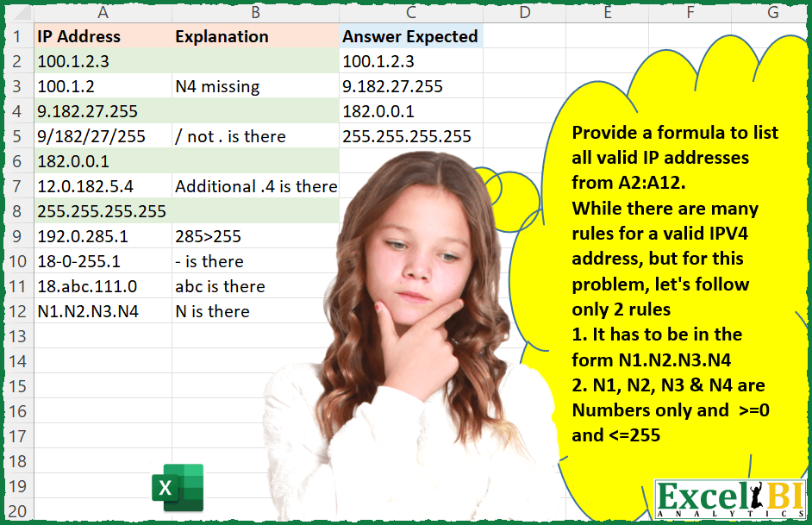Click the Additional .4 is there cell
Viewport: 812px width, 525px height.
tap(253, 186)
